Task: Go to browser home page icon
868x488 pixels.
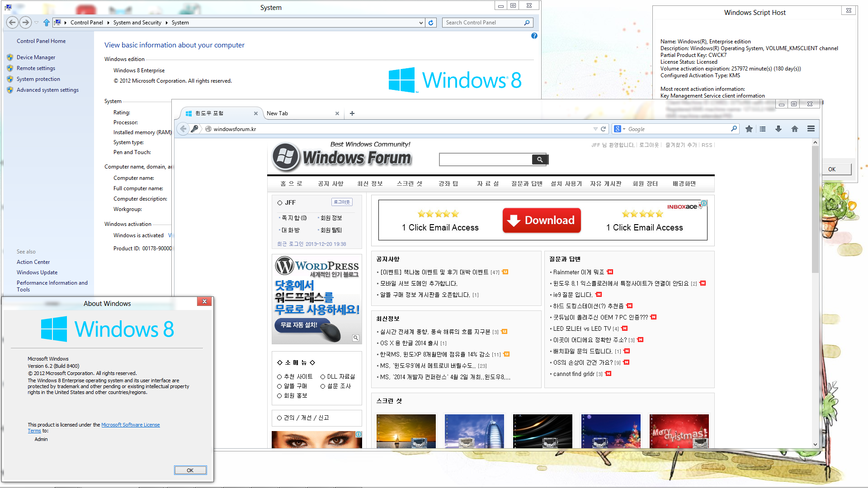Action: tap(795, 129)
